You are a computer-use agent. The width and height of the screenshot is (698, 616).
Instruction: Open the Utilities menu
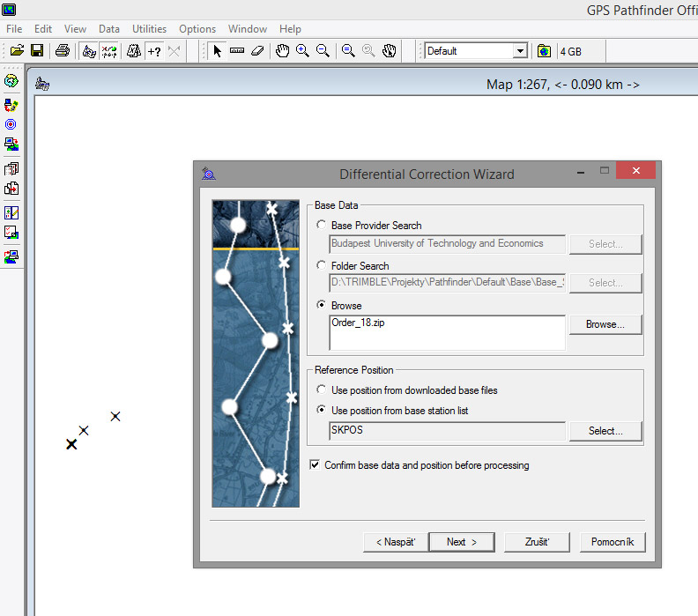[x=149, y=29]
